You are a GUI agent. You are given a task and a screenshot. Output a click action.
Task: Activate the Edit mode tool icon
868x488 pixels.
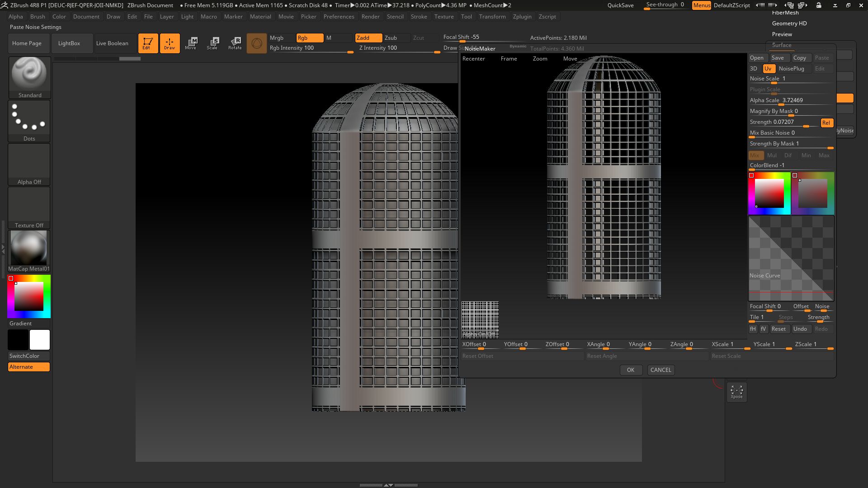point(148,43)
